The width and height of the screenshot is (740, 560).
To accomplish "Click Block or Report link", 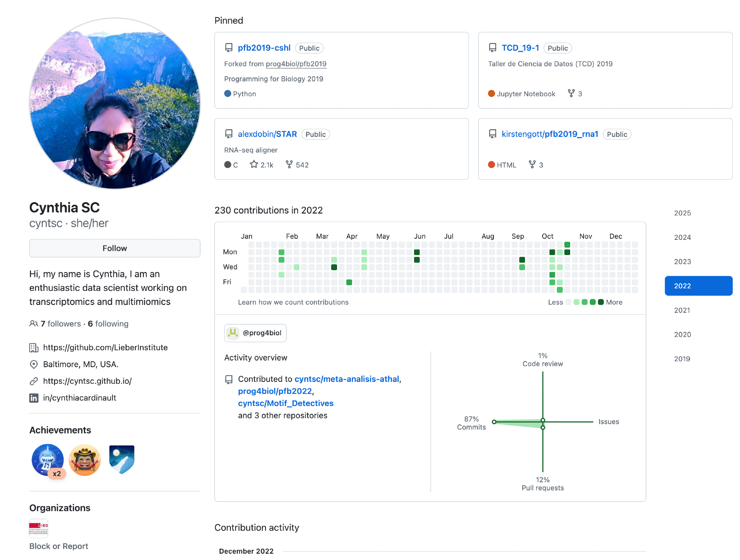I will [59, 546].
